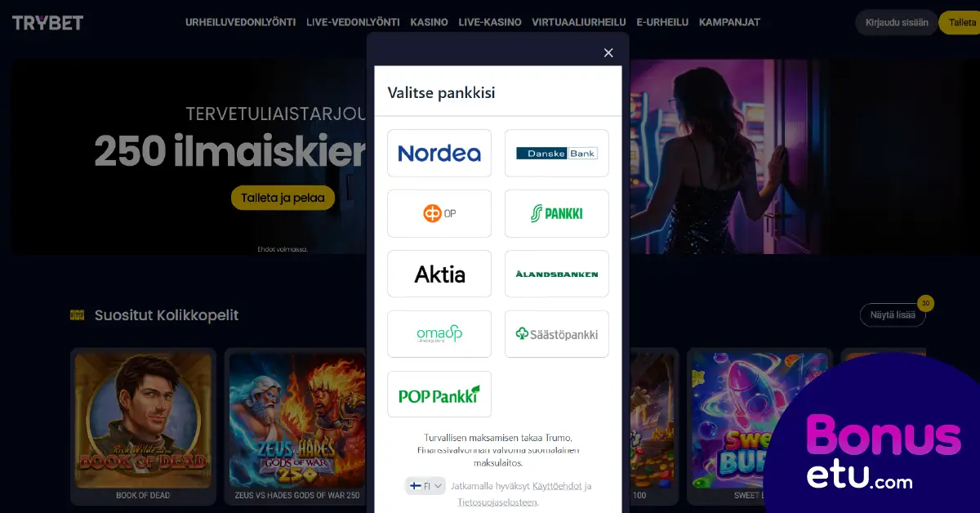The image size is (980, 513).
Task: Open Kampanjat in the navigation
Action: (729, 22)
